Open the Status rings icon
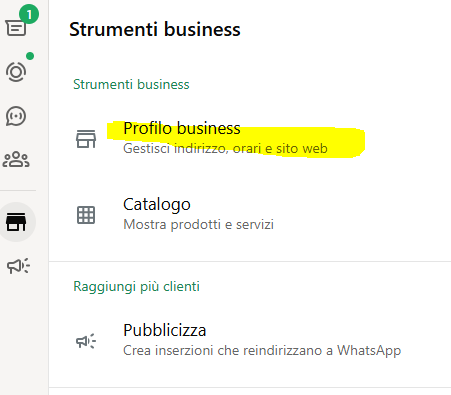 16,72
